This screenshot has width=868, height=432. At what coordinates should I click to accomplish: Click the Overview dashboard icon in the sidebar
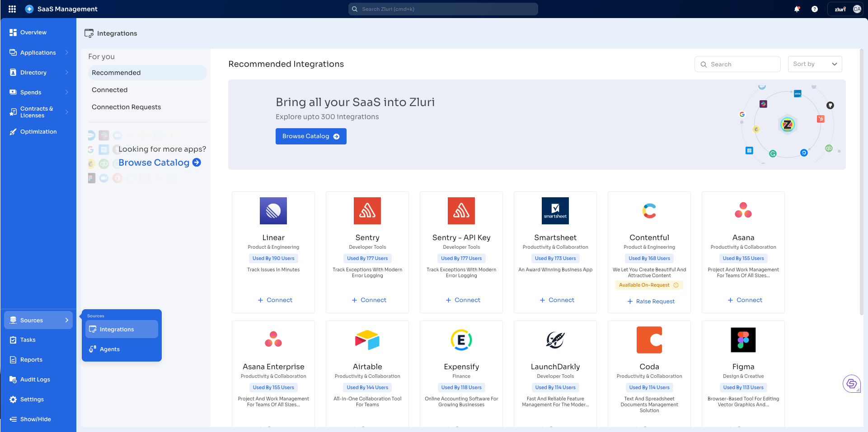pyautogui.click(x=13, y=33)
